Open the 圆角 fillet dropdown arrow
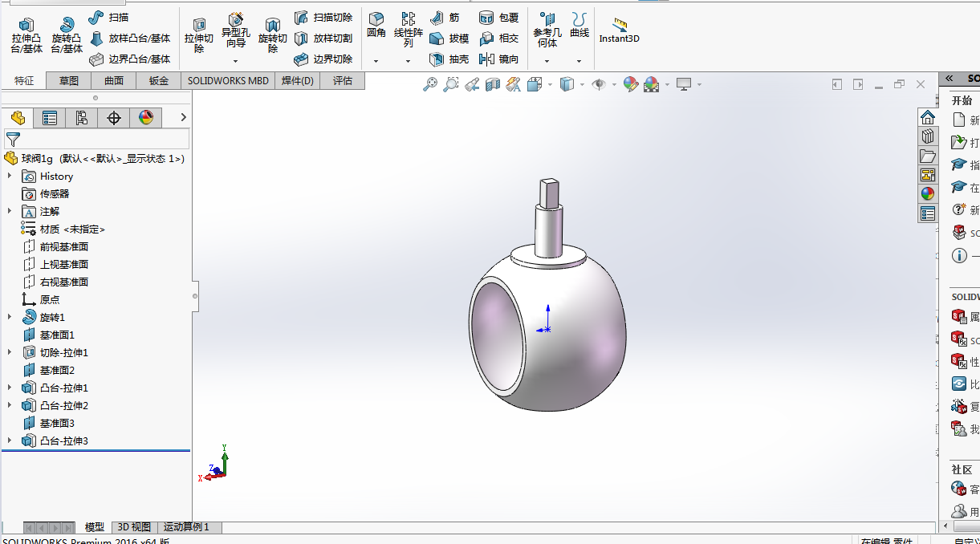Screen dimensions: 980x544 pos(376,61)
